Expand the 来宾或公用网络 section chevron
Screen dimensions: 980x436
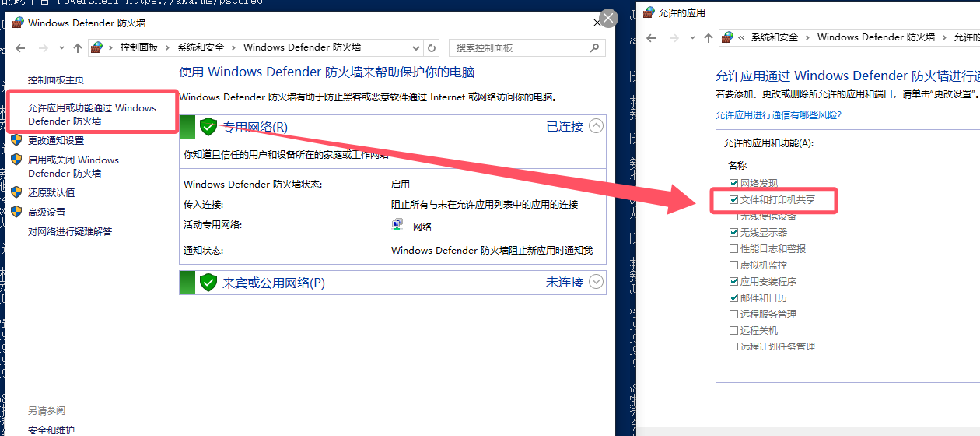tap(596, 282)
